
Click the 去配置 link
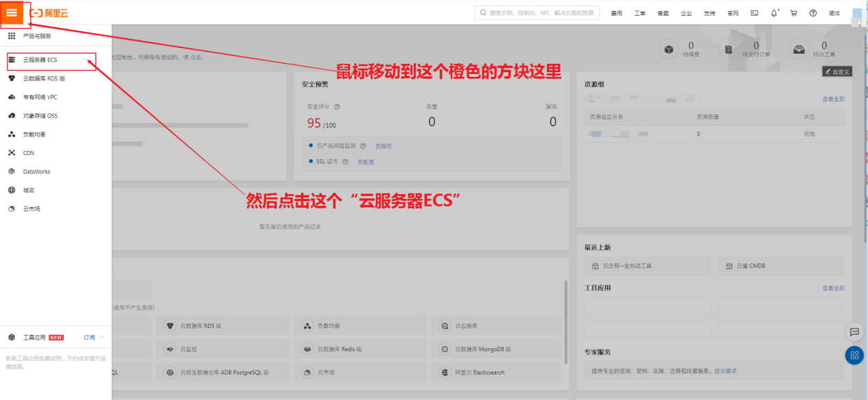click(x=366, y=162)
